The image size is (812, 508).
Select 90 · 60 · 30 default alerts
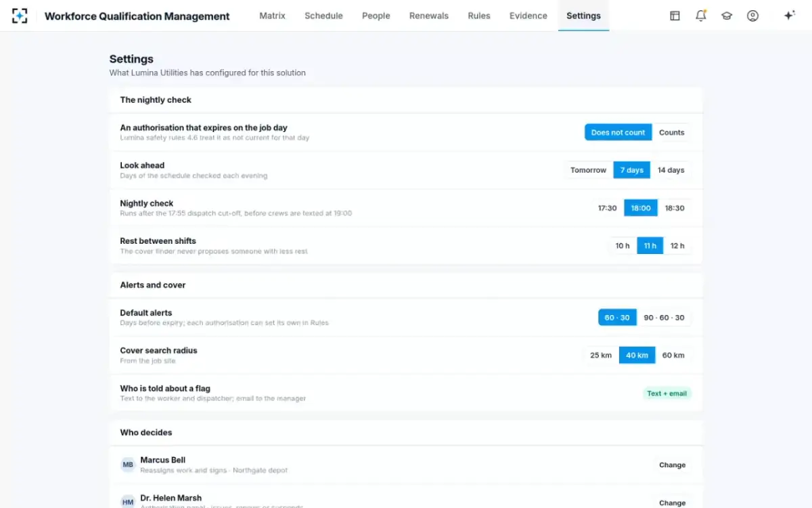pos(664,318)
